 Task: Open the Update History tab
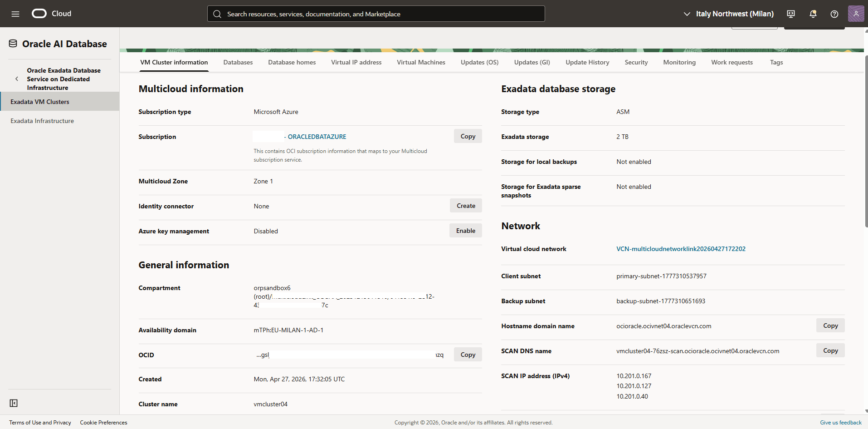tap(587, 62)
